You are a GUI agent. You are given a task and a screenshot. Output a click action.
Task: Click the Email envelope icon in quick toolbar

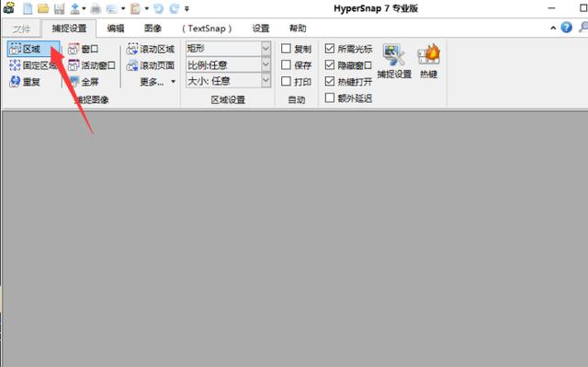[x=112, y=8]
